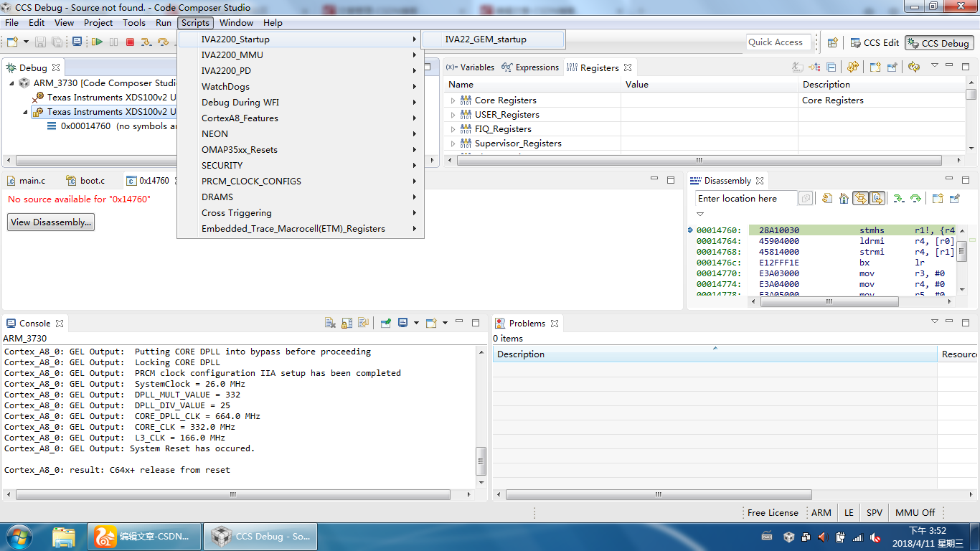Viewport: 980px width, 551px height.
Task: Open the Run menu
Action: tap(164, 23)
